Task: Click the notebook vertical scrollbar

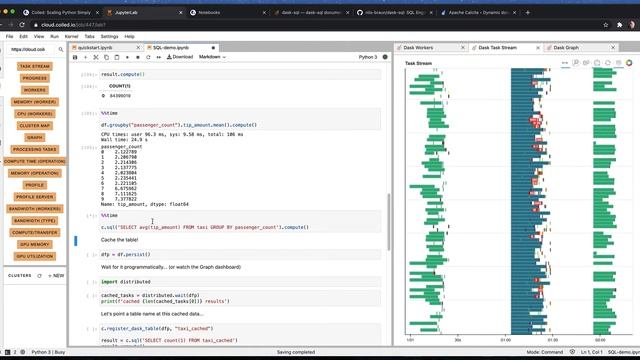Action: coord(389,222)
